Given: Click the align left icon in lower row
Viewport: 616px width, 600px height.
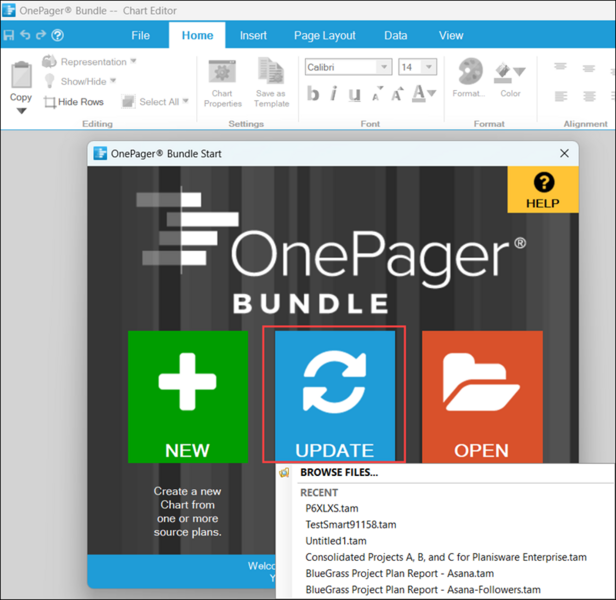Looking at the screenshot, I should coord(561,96).
